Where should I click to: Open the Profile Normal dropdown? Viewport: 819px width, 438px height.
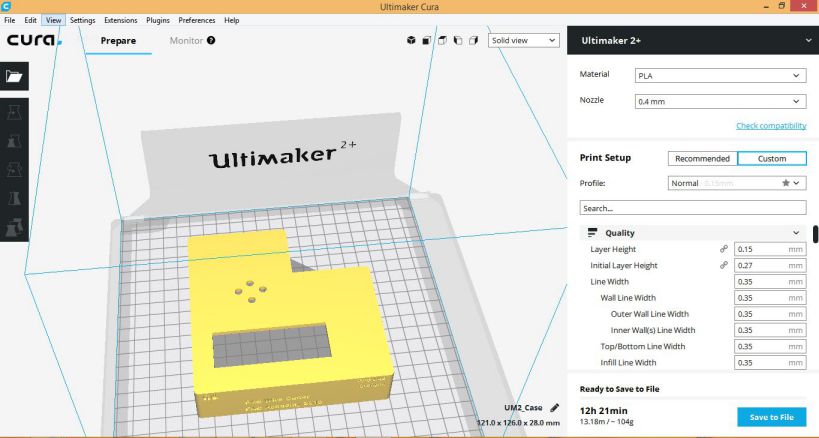(737, 183)
